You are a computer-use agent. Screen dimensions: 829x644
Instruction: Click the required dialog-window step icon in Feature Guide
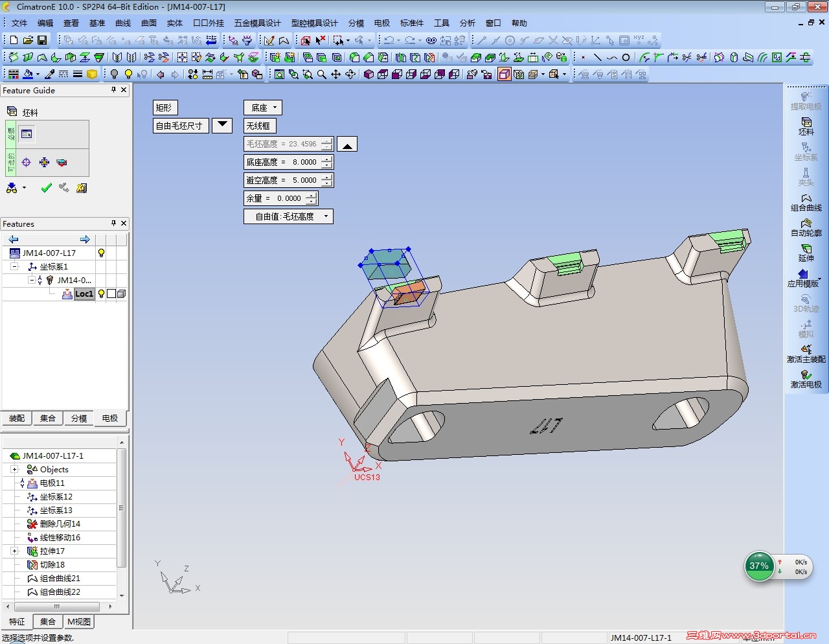(x=27, y=134)
